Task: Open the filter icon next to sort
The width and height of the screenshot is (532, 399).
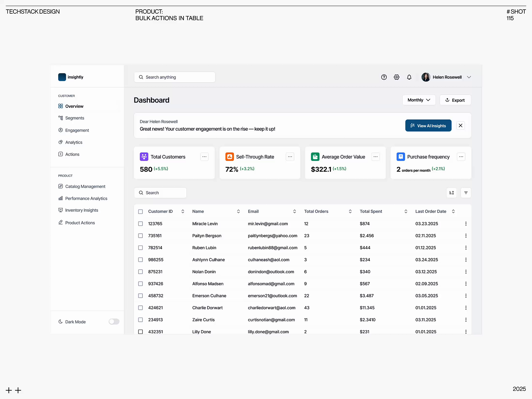Action: [x=465, y=193]
